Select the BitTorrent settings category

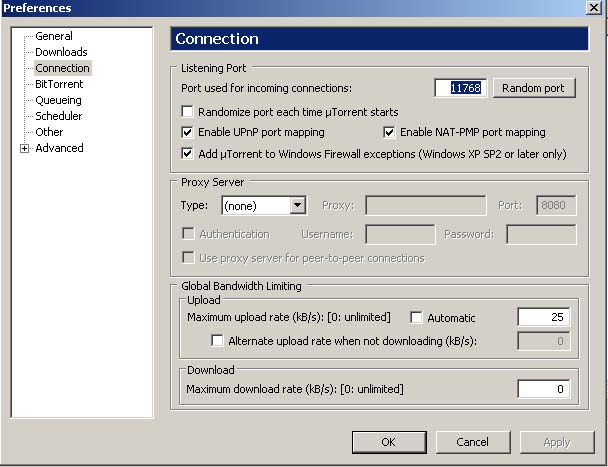tap(59, 84)
